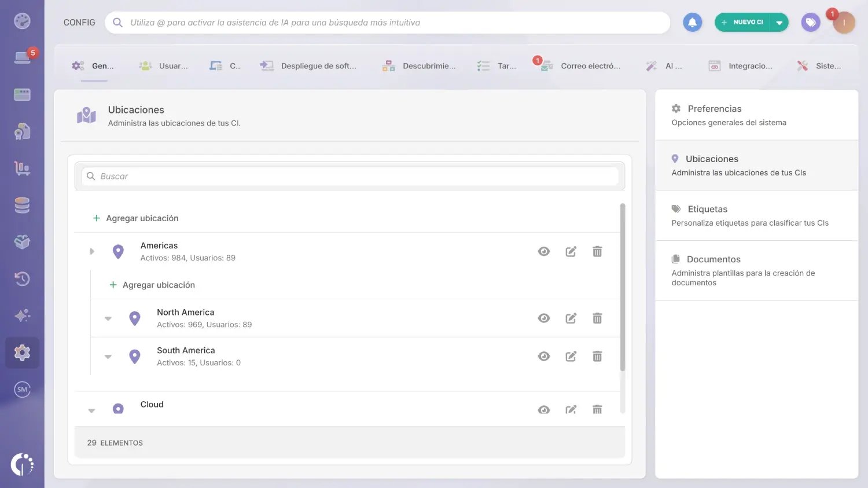Click the Invgate logo at sidebar bottom
868x488 pixels.
coord(22,464)
